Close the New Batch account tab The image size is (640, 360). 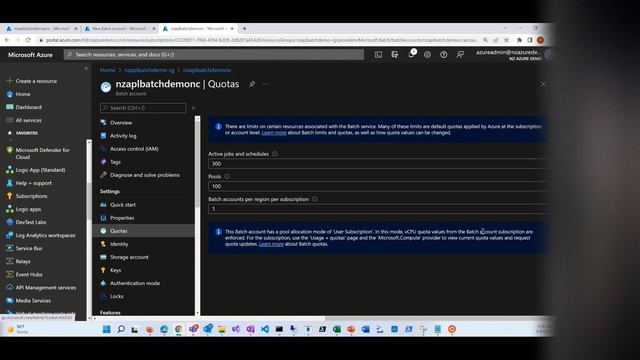pyautogui.click(x=154, y=29)
